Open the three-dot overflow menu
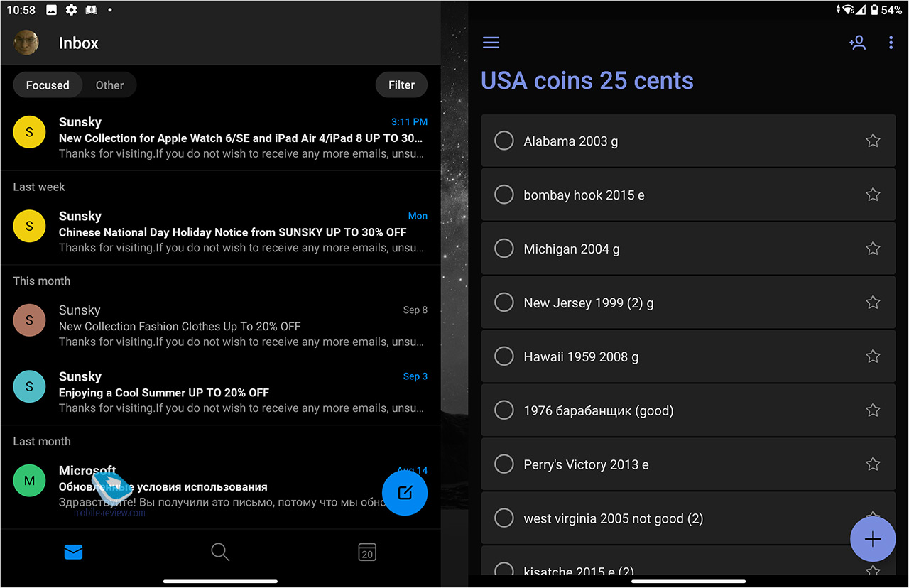The image size is (909, 588). 891,43
